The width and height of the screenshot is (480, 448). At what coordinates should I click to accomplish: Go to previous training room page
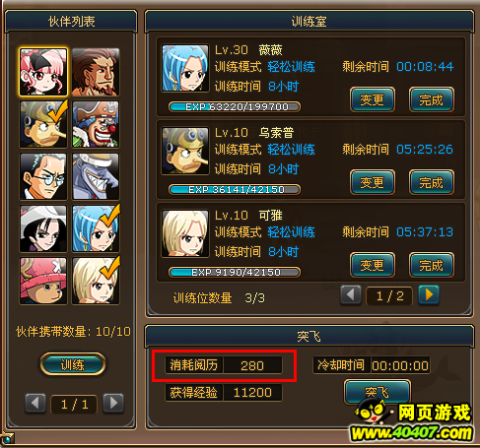pos(351,294)
